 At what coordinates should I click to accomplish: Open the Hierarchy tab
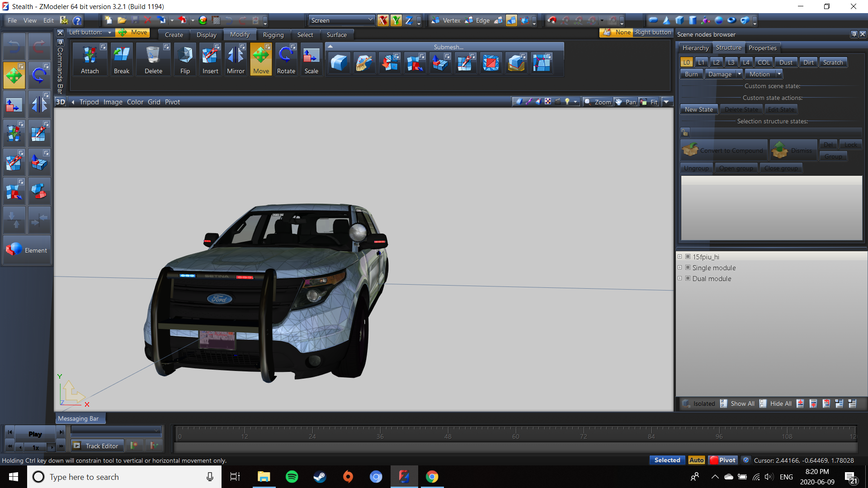click(695, 48)
